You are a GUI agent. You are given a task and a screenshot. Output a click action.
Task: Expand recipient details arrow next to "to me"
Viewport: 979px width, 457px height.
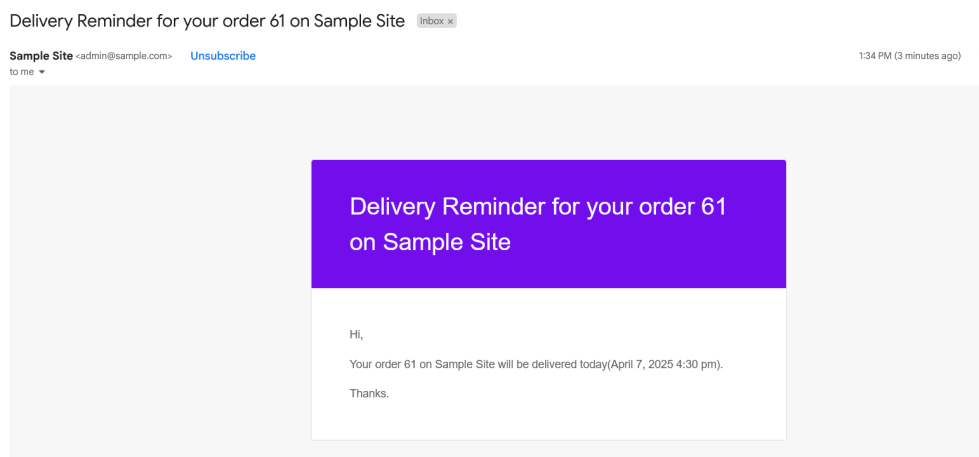[x=42, y=72]
